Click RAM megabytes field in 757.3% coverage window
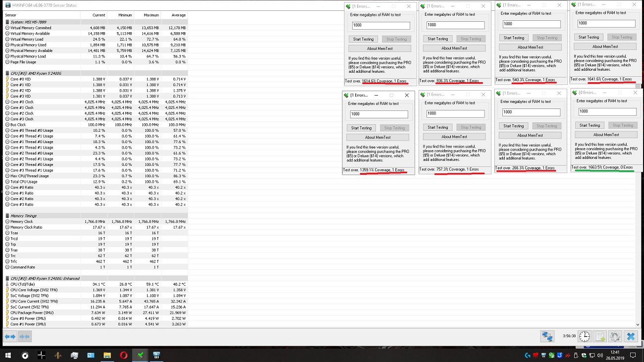Screen dimensions: 644x362 (455, 113)
